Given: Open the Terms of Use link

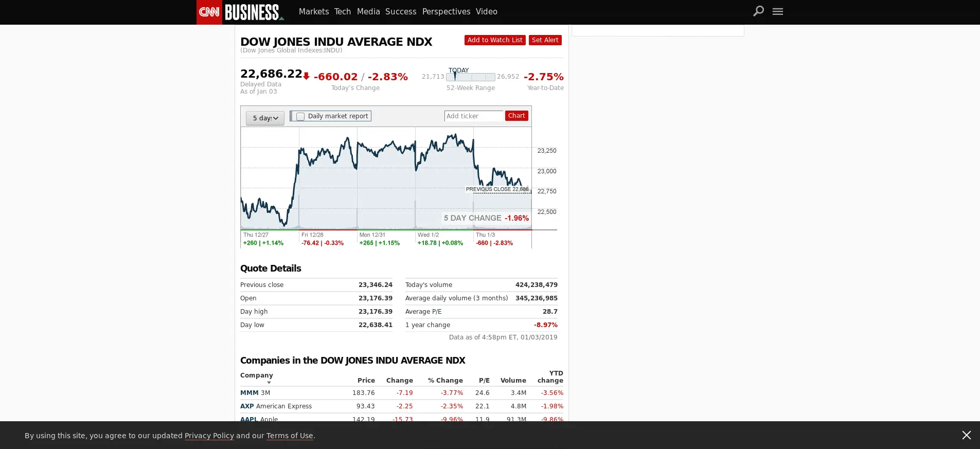Looking at the screenshot, I should (x=290, y=436).
